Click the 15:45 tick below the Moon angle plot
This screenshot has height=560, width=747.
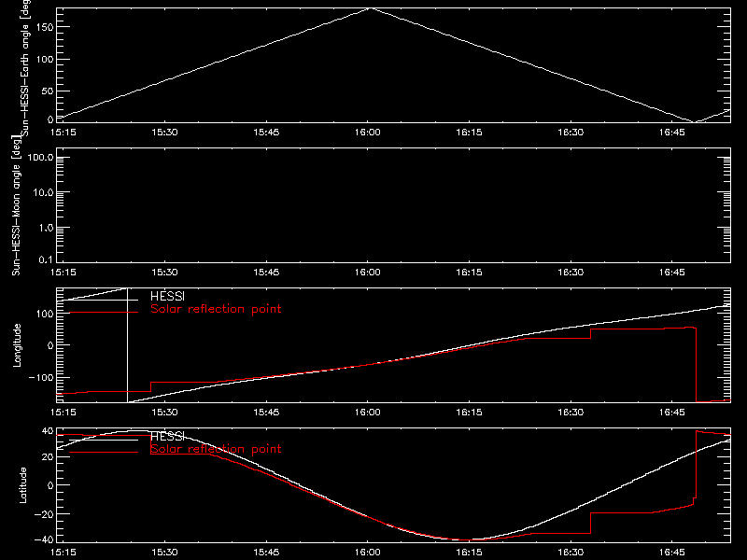click(x=266, y=273)
